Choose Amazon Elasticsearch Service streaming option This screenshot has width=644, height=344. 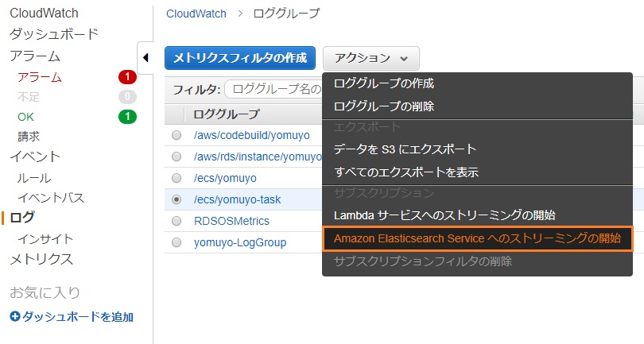478,238
